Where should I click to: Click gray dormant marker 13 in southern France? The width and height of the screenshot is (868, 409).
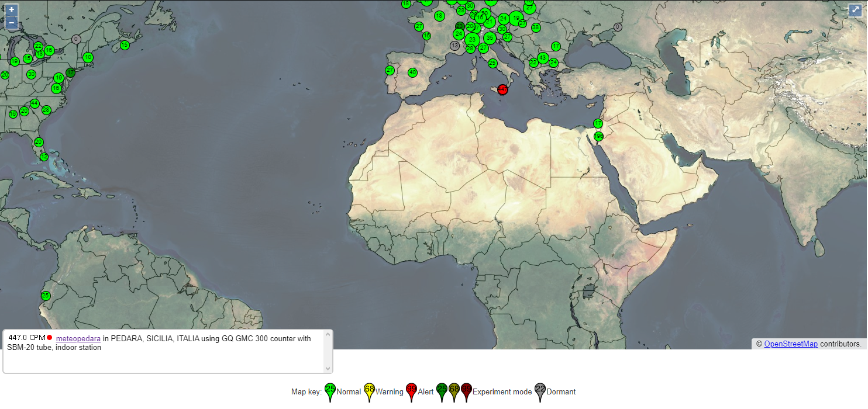(x=454, y=46)
